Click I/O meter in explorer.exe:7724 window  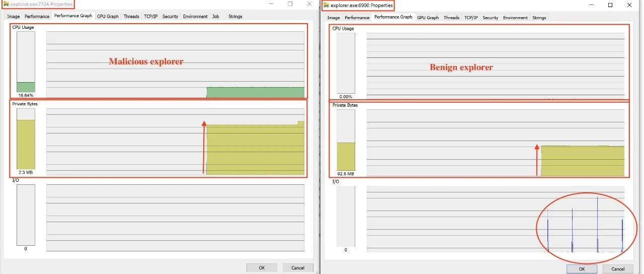coord(26,215)
